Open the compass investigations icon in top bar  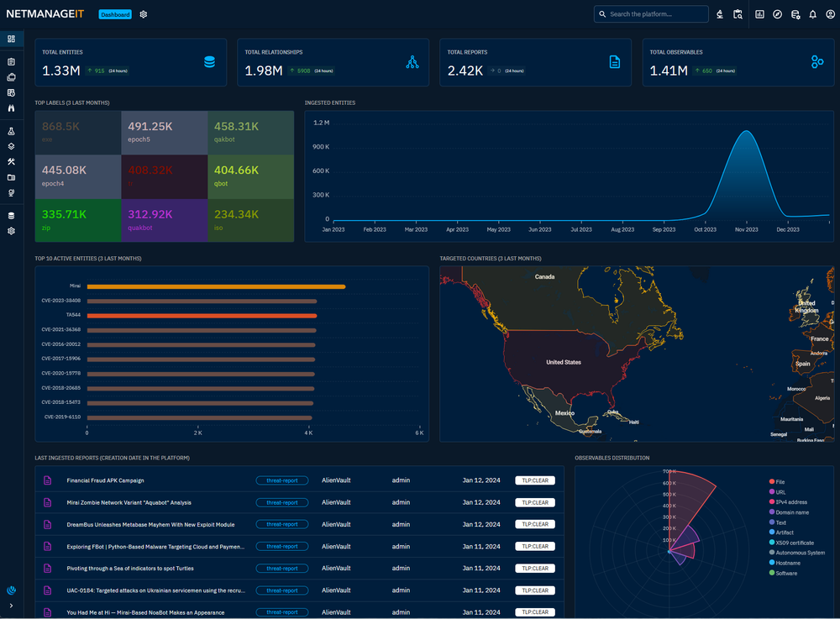(x=777, y=14)
